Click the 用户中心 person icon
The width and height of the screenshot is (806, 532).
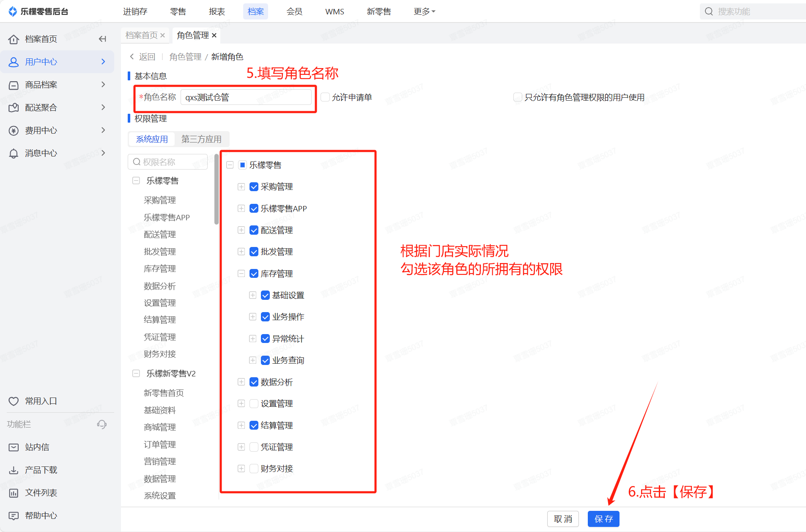(14, 62)
